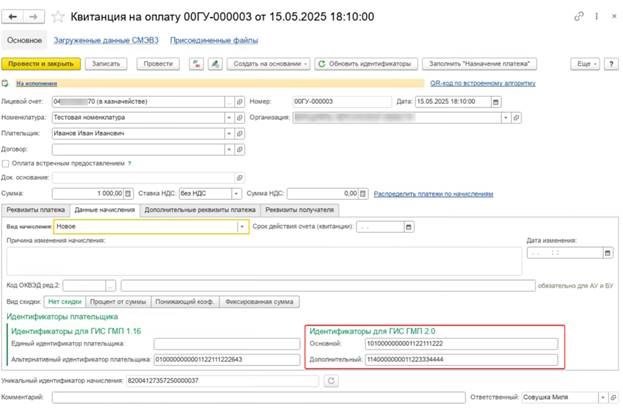Image resolution: width=623 pixels, height=410 pixels.
Task: Open the Еще menu dropdown
Action: [585, 64]
